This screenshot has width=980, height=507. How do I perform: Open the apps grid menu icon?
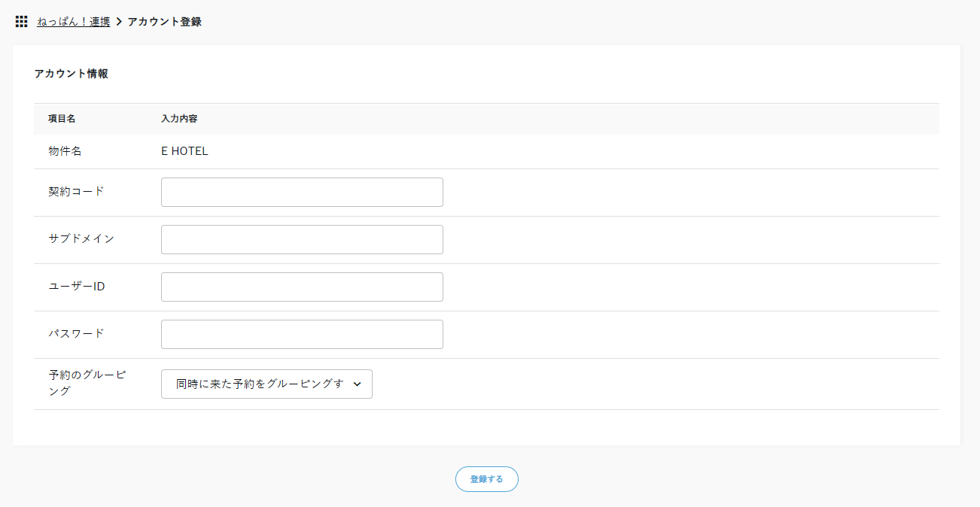(x=21, y=22)
